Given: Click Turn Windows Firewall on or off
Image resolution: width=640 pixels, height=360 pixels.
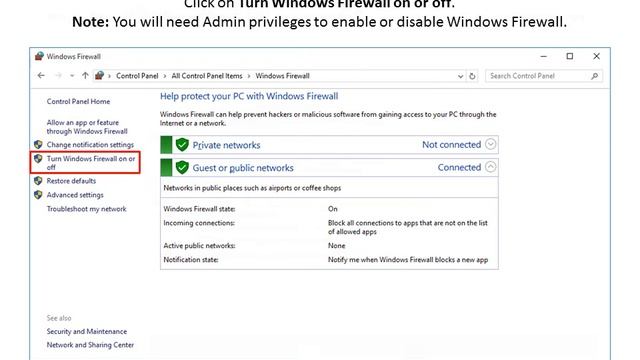Looking at the screenshot, I should point(91,163).
